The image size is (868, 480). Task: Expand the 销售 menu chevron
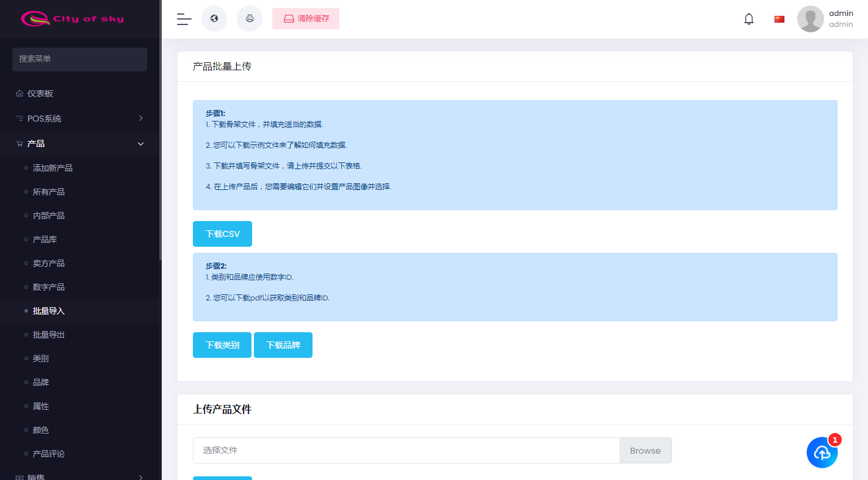(x=141, y=477)
